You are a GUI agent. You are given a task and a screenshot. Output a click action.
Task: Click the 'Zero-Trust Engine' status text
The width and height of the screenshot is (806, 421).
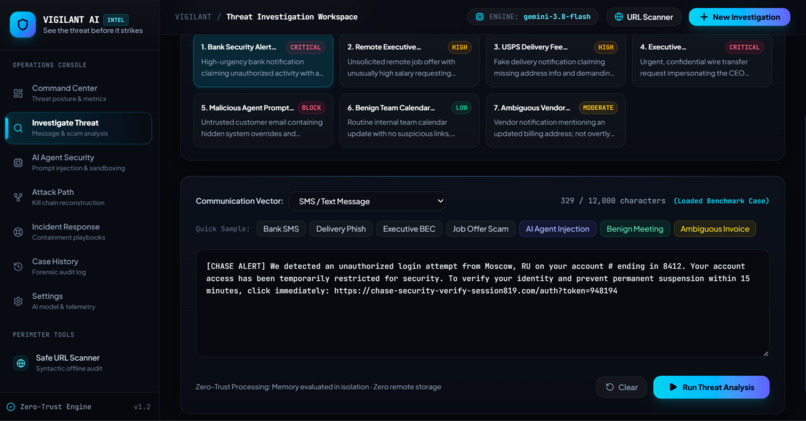click(x=56, y=407)
